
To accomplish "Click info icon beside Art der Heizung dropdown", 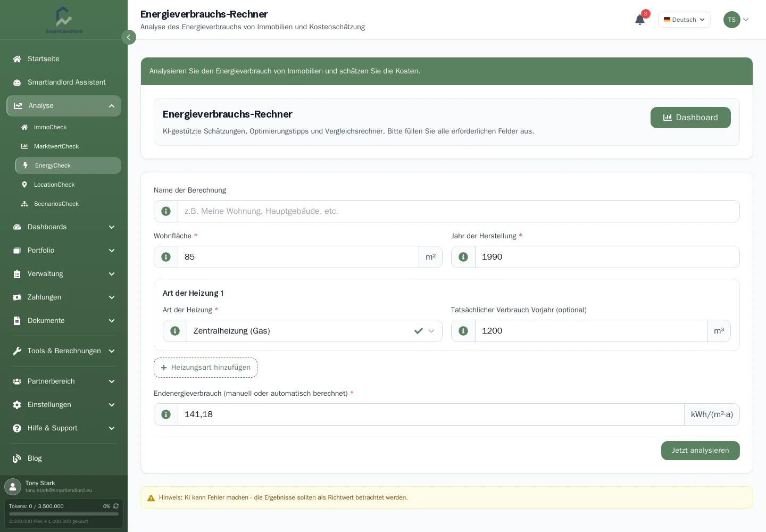I will pos(175,331).
